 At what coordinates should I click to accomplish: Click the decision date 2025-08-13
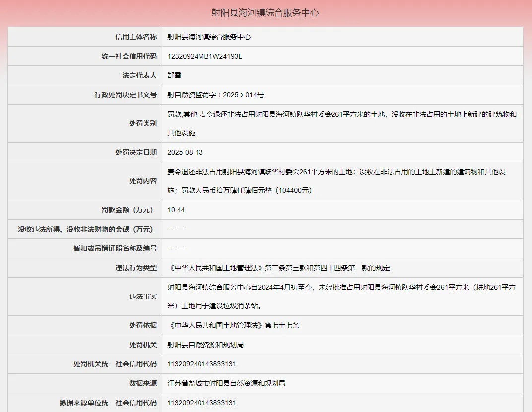[185, 152]
